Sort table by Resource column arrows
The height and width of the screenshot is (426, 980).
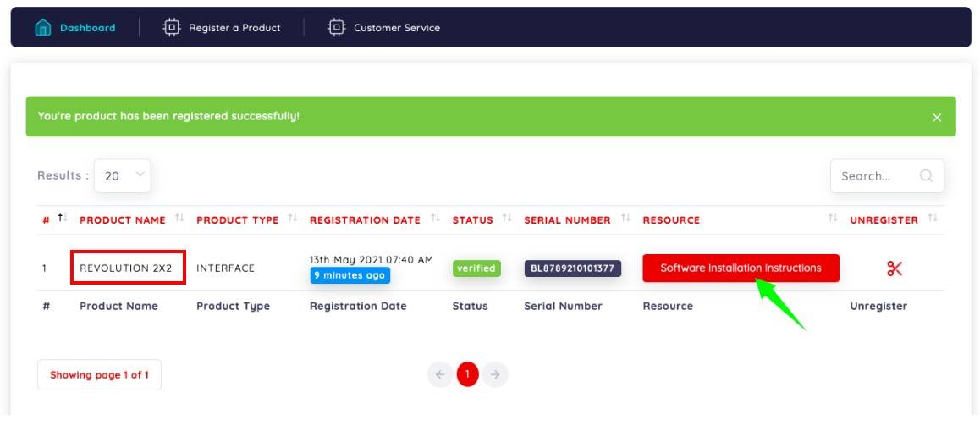[x=833, y=218]
